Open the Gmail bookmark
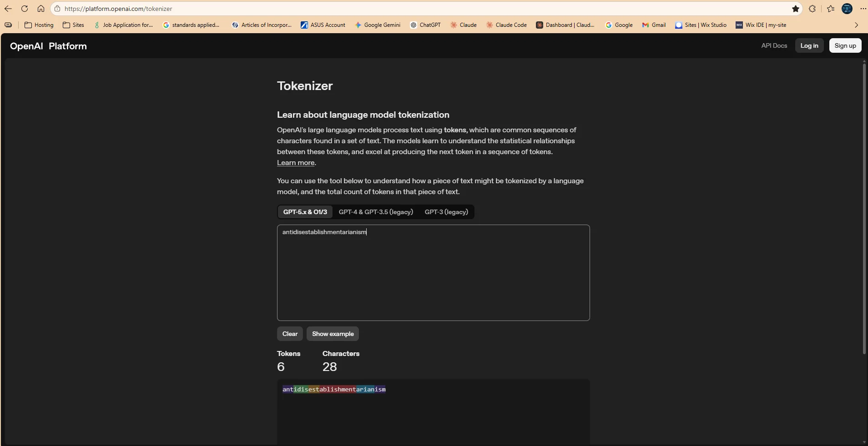Screen dimensions: 868x446 click(654, 25)
